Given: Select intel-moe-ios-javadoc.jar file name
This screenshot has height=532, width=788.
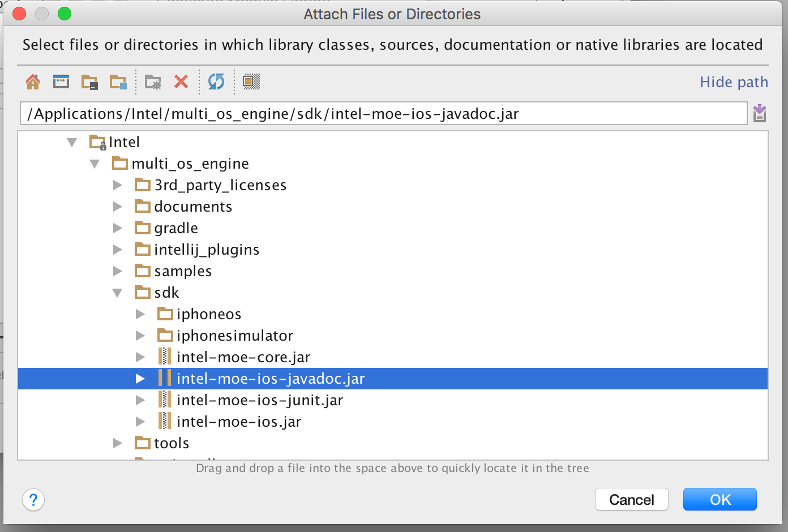Looking at the screenshot, I should (x=271, y=379).
